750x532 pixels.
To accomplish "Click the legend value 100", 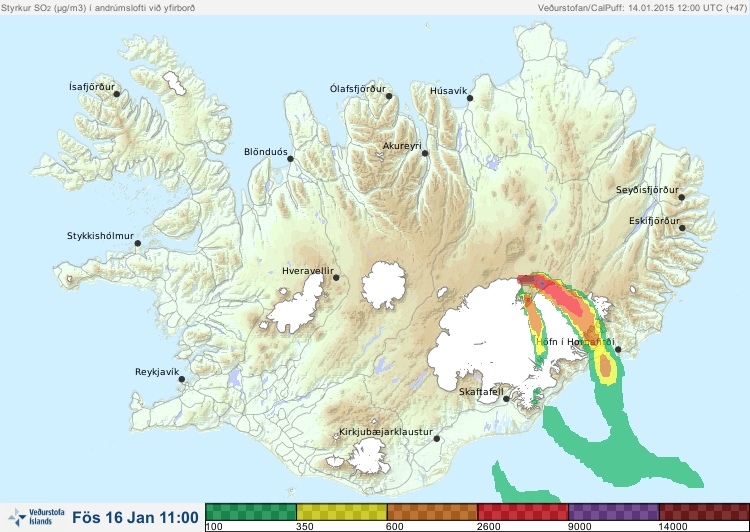I will (x=214, y=527).
